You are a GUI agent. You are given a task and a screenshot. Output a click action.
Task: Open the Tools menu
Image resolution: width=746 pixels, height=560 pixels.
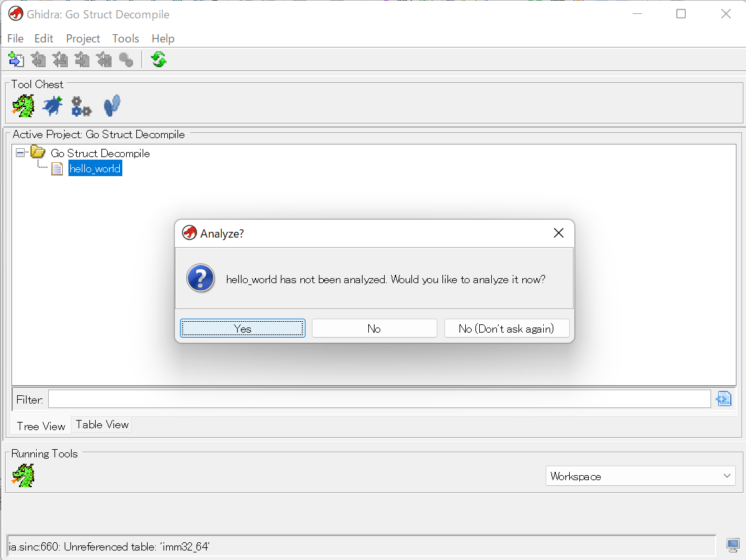(125, 39)
